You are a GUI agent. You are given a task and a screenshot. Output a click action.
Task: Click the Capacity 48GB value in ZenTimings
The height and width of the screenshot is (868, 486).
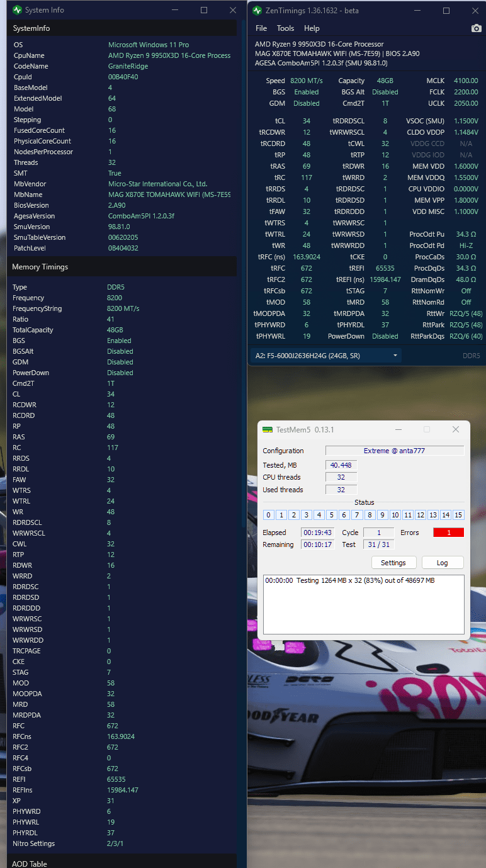point(385,81)
